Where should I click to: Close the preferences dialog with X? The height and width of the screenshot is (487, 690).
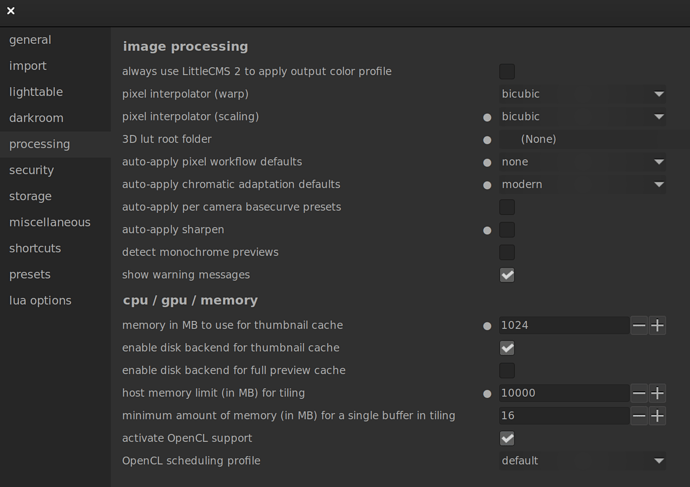[10, 11]
